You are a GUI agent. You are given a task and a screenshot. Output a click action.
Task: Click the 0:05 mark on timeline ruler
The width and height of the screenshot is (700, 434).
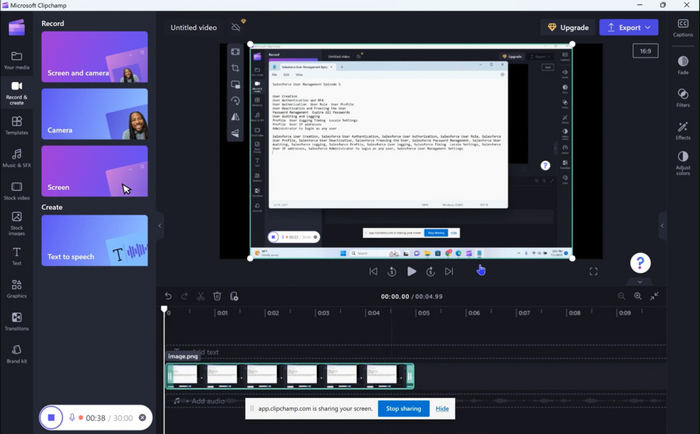[423, 313]
